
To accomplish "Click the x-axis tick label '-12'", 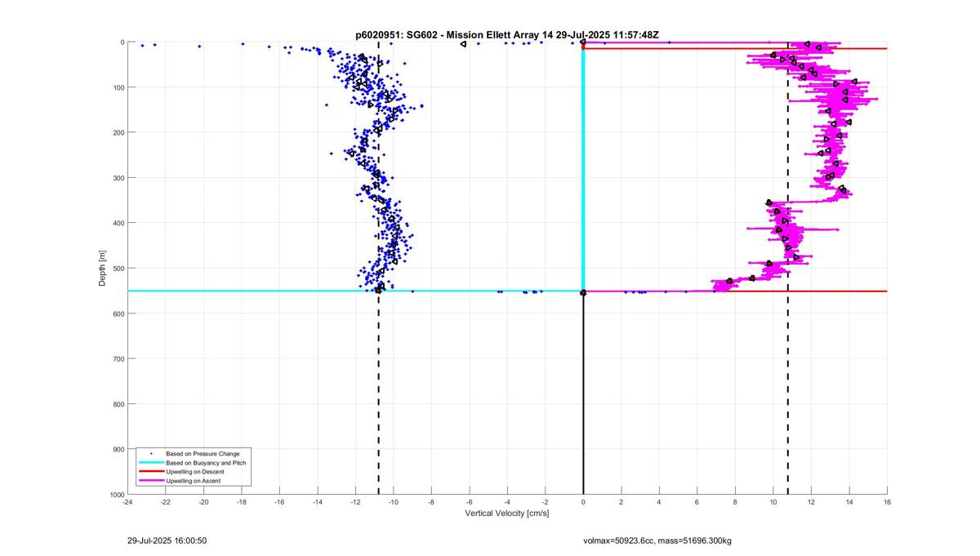I will (355, 503).
